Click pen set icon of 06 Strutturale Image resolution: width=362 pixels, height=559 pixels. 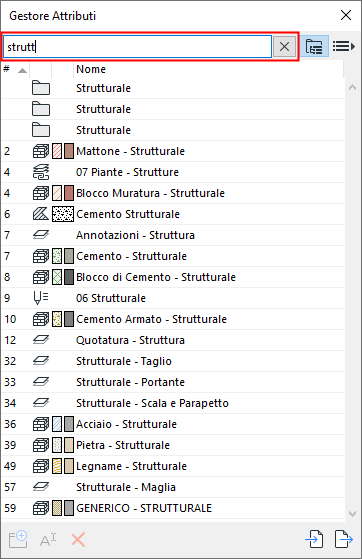[41, 298]
